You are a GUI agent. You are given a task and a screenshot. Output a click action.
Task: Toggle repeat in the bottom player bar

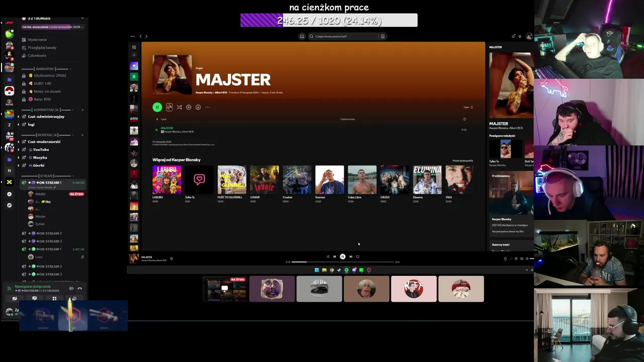[358, 256]
